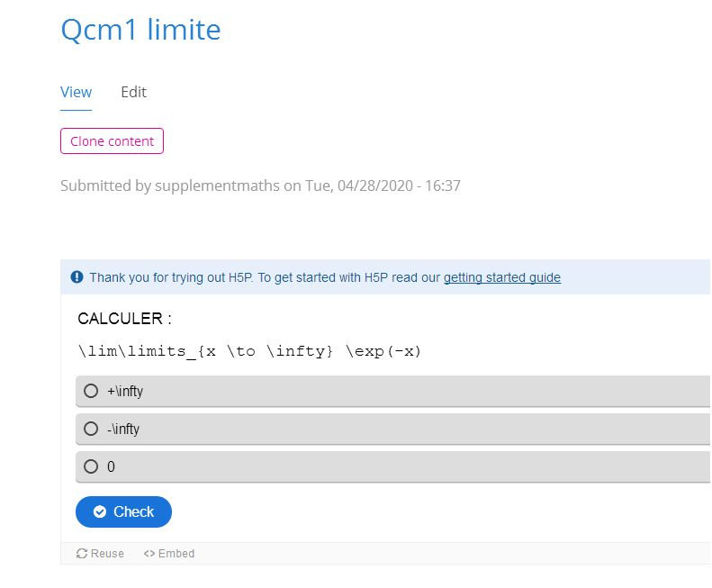Switch to the View tab
The width and height of the screenshot is (712, 588).
(x=76, y=92)
